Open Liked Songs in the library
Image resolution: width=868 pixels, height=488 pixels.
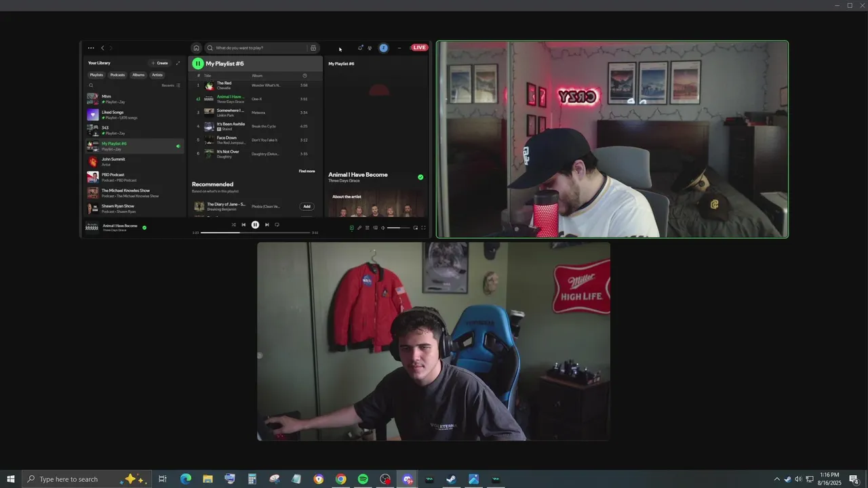[x=135, y=115]
